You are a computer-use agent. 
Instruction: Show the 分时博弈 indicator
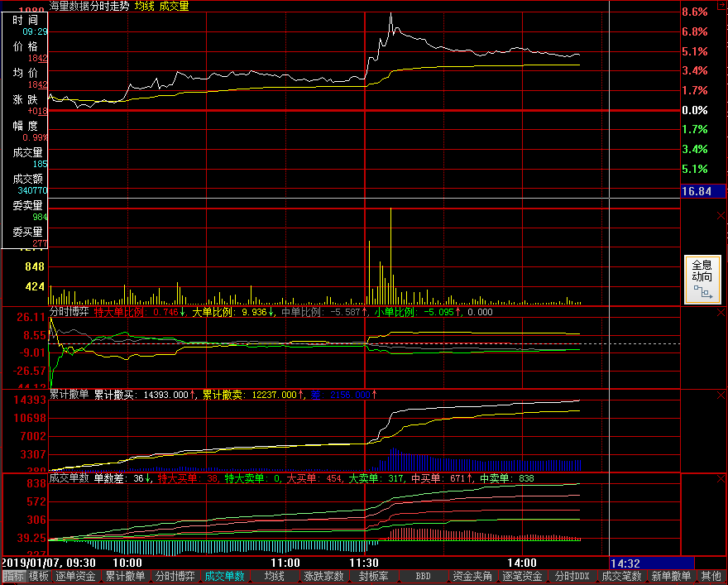175,577
